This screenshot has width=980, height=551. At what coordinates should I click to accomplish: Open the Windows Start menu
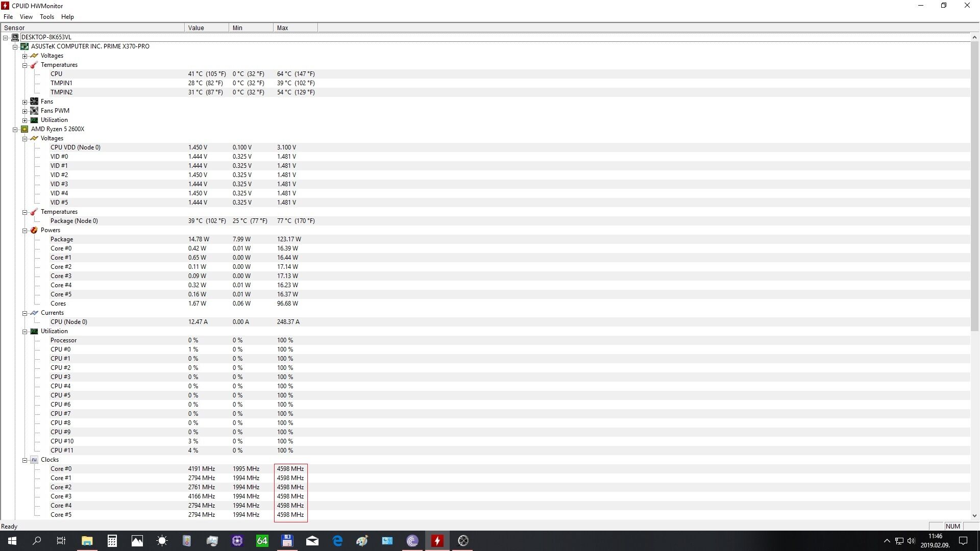click(12, 541)
